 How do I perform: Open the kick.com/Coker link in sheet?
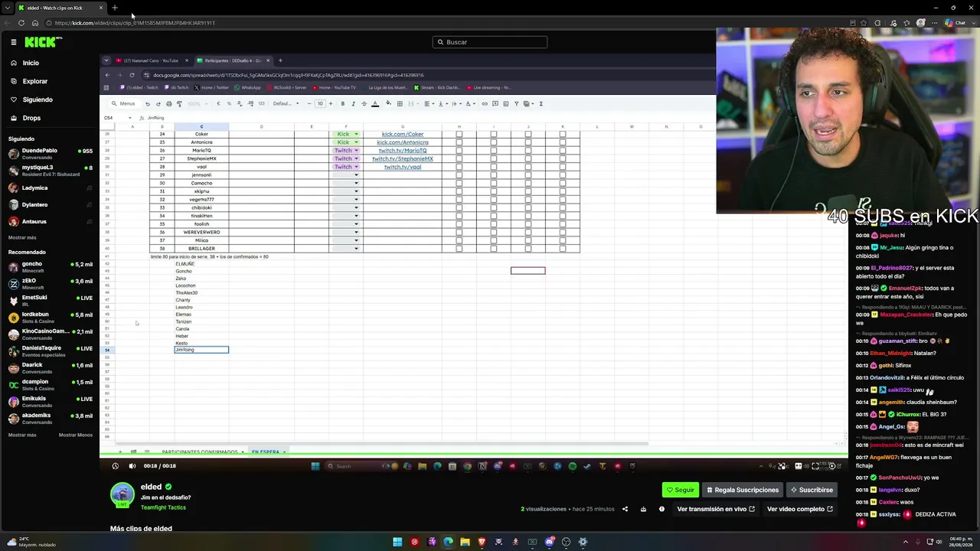point(403,135)
